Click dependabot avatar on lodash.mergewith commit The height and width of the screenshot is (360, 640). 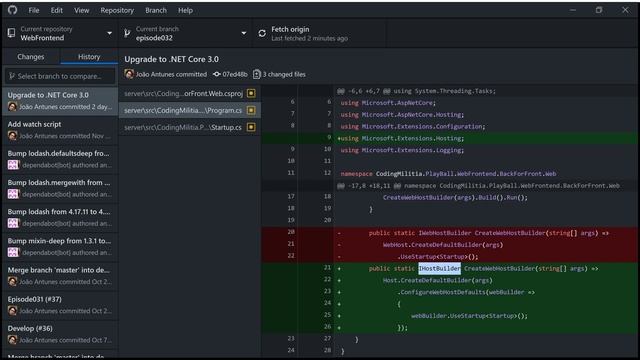(13, 194)
